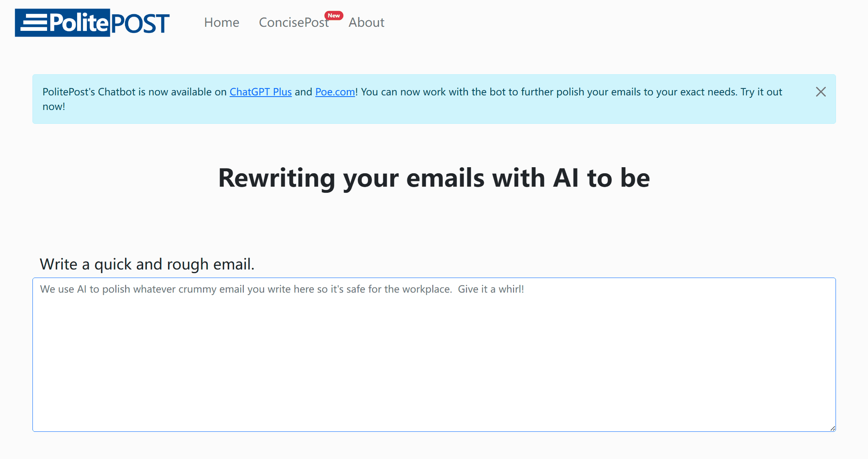Click the "Rewriting your emails with AI" heading
Image resolution: width=868 pixels, height=459 pixels.
pos(434,178)
